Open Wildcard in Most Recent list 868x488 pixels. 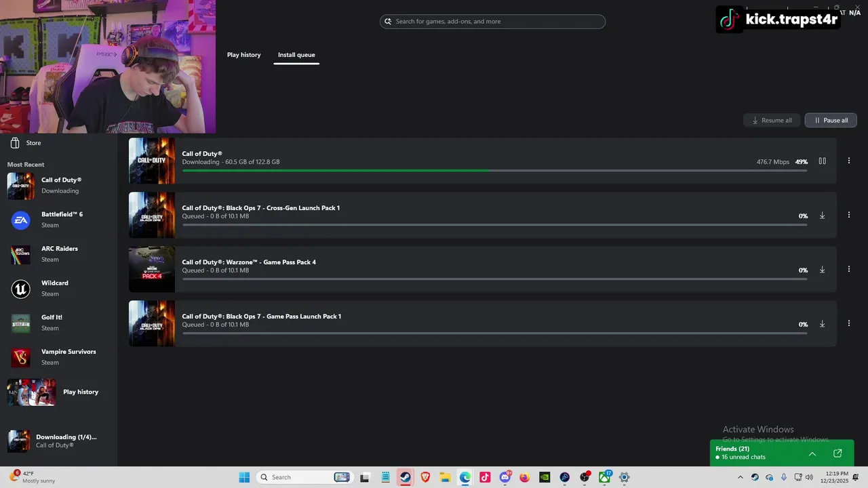click(58, 289)
